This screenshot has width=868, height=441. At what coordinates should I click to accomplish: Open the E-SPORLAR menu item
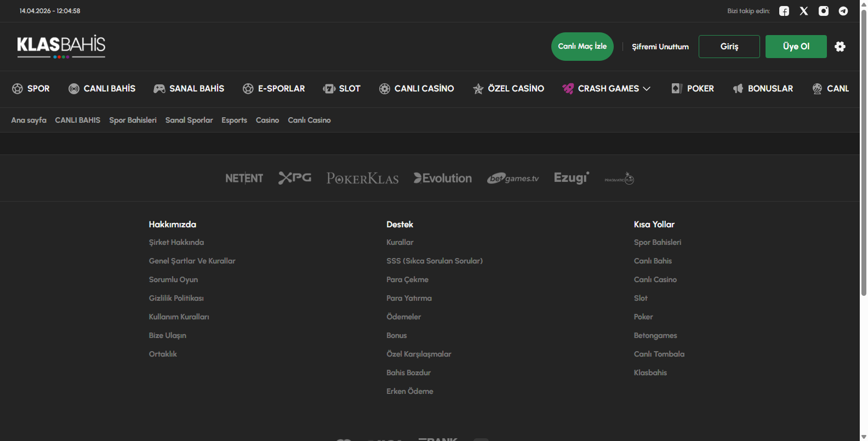point(274,89)
